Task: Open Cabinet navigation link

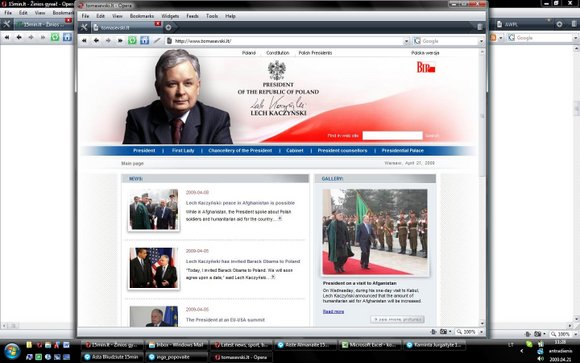Action: coord(295,151)
